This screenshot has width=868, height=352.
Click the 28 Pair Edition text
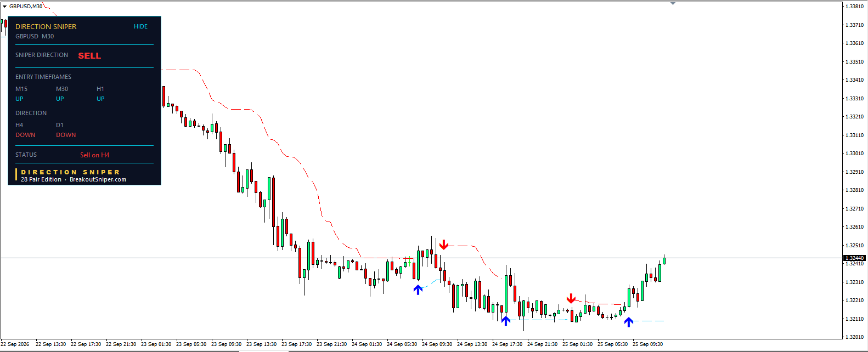[41, 179]
